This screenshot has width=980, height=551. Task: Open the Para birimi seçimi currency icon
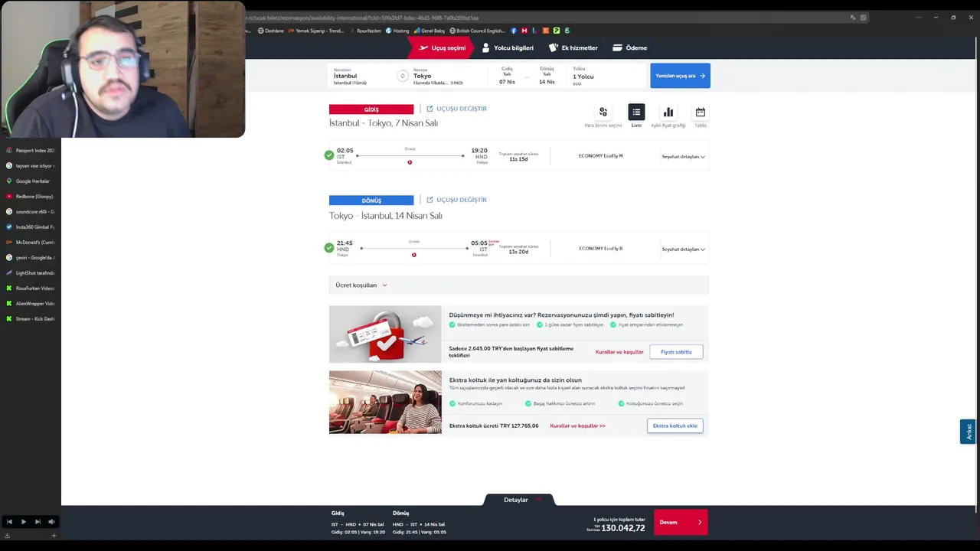click(603, 112)
